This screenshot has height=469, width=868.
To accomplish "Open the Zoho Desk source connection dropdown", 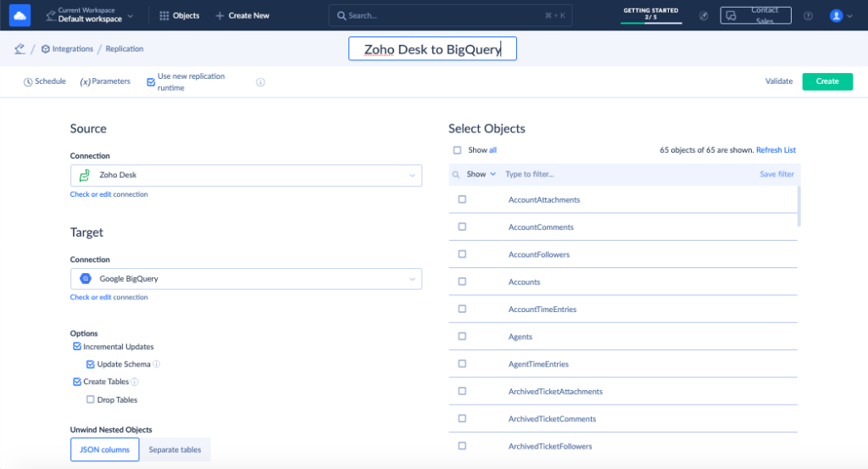I will (x=246, y=175).
